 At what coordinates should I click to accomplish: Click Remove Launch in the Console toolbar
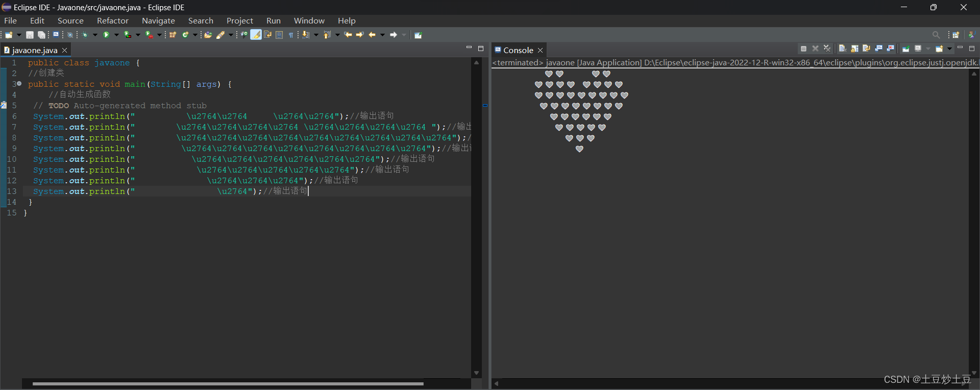tap(815, 48)
